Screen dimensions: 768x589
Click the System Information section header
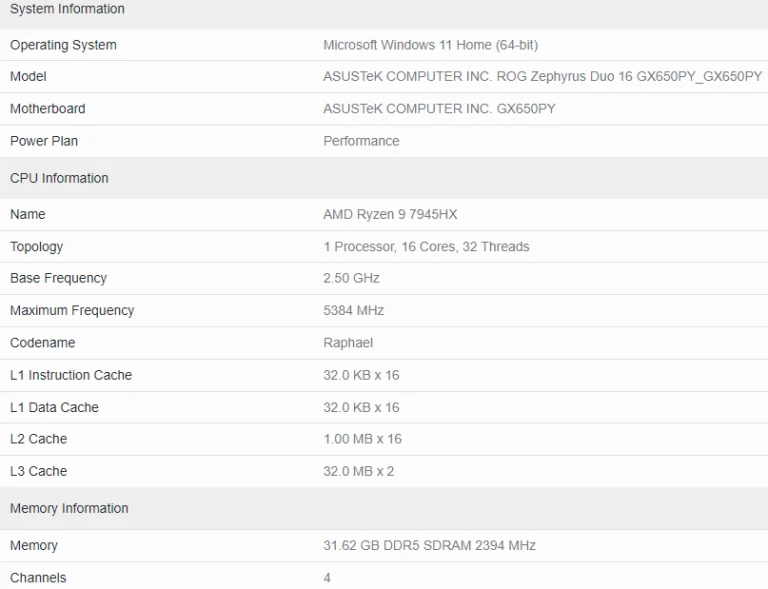[x=67, y=9]
